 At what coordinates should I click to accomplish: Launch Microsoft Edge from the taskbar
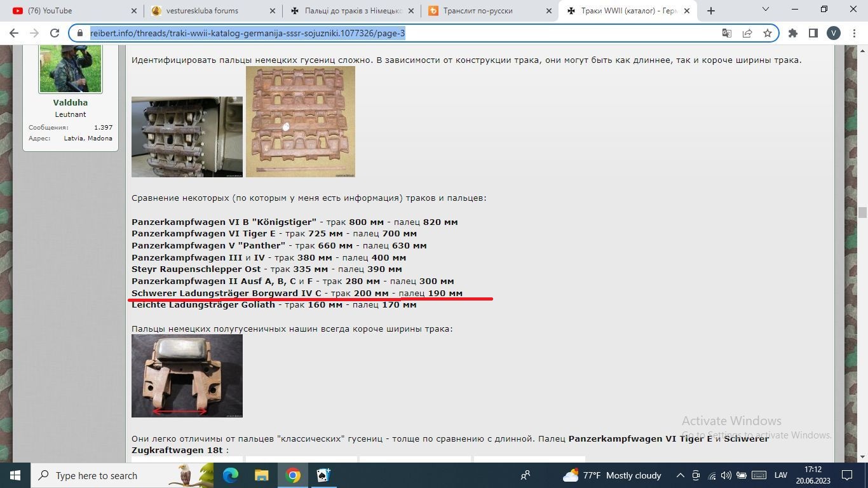(231, 475)
